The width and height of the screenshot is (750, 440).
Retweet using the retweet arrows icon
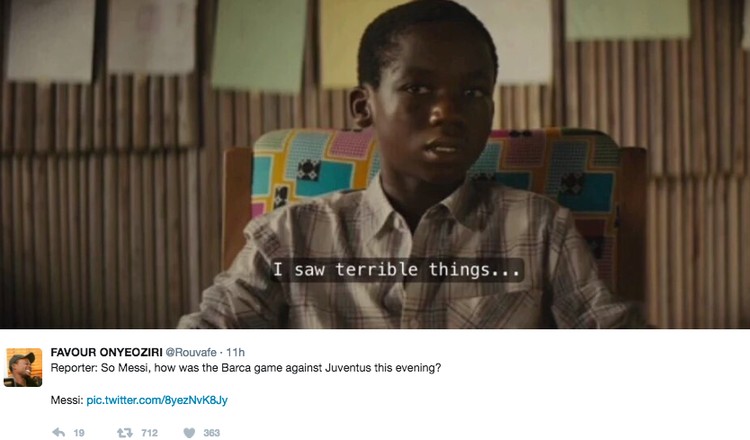click(x=125, y=433)
